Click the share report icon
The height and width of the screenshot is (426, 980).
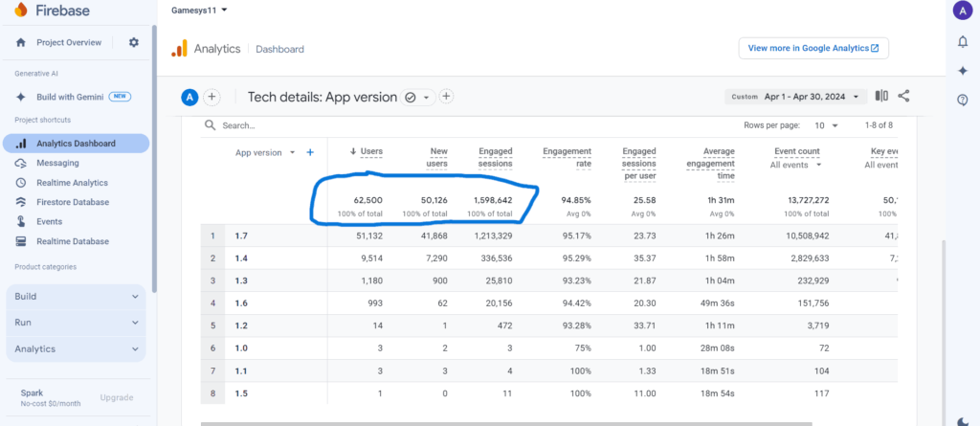903,97
